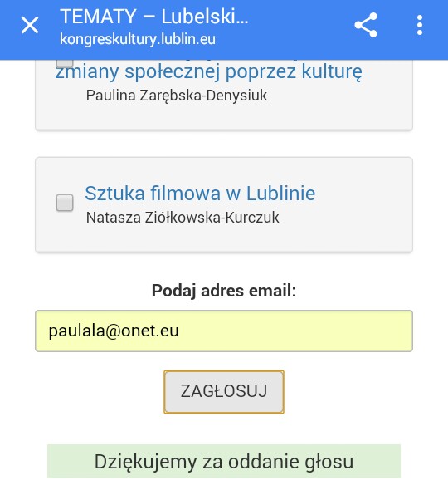Open the Sztuka filmowa w Lublinie link
This screenshot has width=448, height=490.
coord(200,194)
